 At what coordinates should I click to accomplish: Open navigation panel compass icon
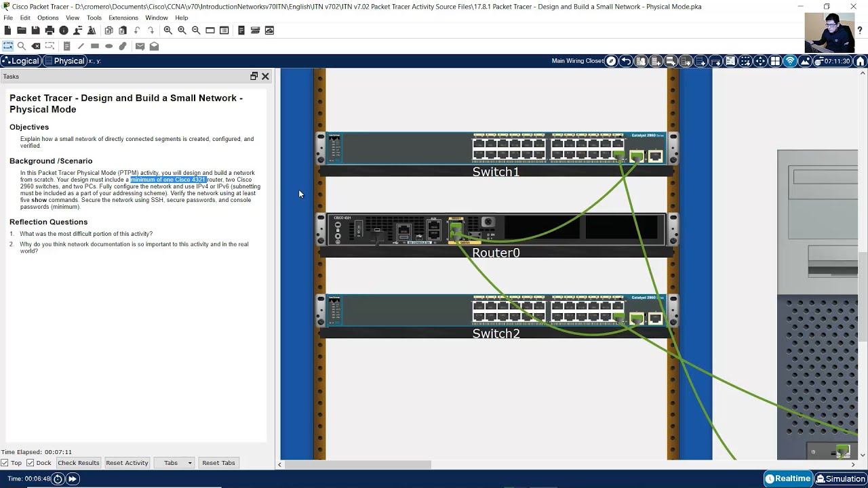611,61
